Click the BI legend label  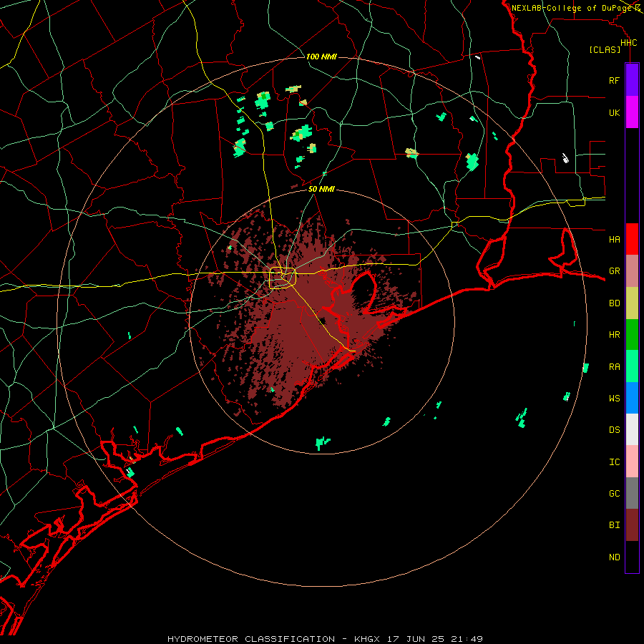pos(614,525)
